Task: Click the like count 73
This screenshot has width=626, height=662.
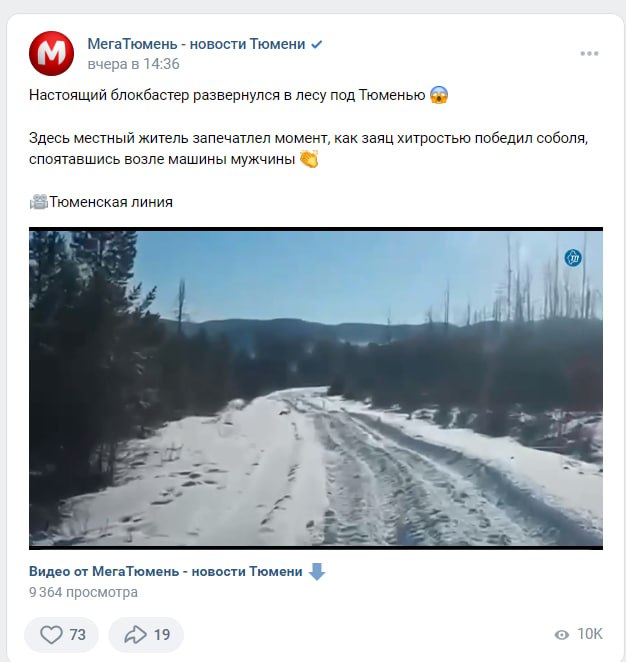Action: 78,635
